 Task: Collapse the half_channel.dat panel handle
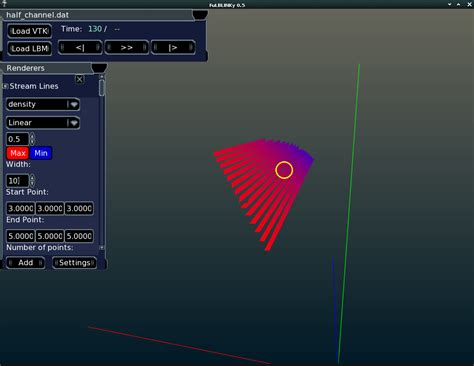(200, 15)
